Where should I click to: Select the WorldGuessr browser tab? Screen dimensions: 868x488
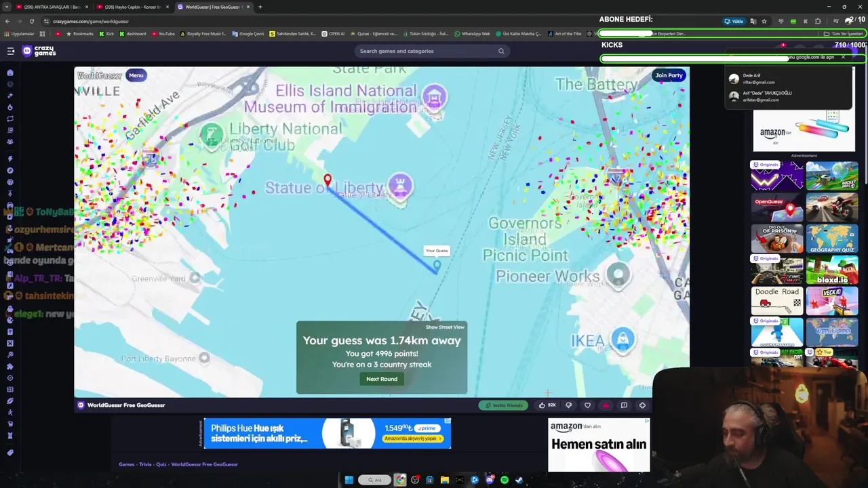[214, 7]
